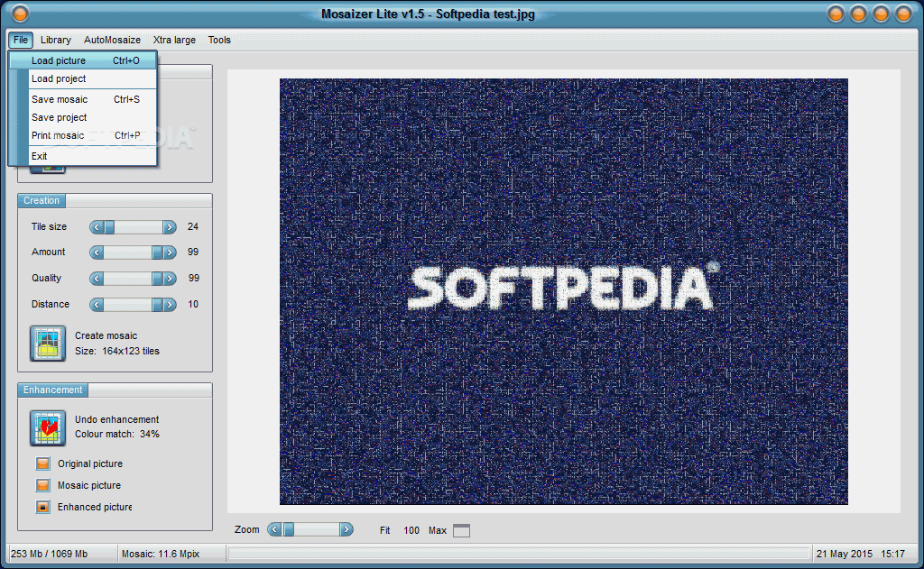Select the Original picture toggle
The image size is (924, 569).
43,463
